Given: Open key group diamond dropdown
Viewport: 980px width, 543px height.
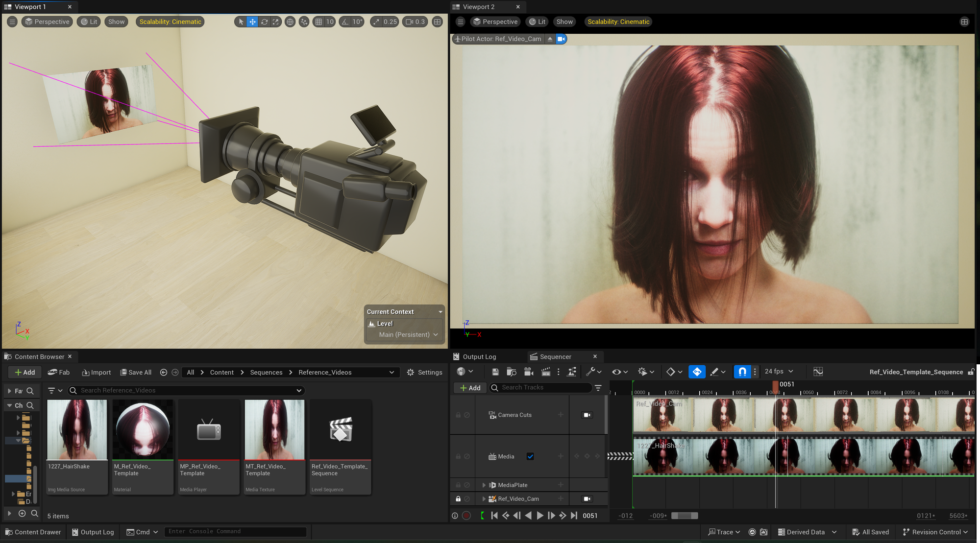Looking at the screenshot, I should (674, 372).
